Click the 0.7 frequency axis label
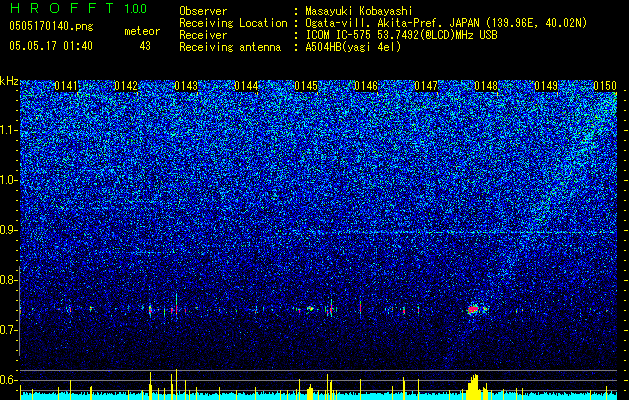This screenshot has height=400, width=629. click(8, 330)
